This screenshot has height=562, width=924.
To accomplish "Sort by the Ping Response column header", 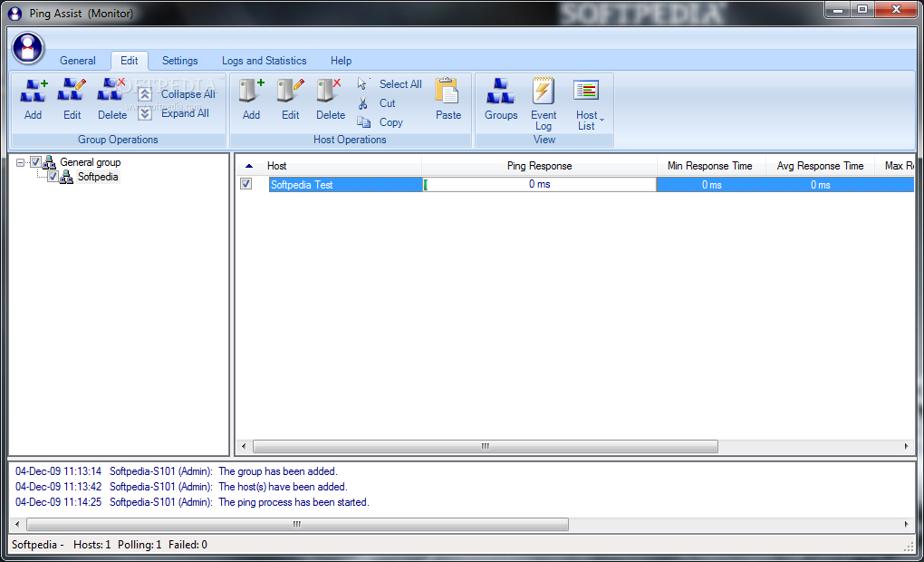I will 539,166.
